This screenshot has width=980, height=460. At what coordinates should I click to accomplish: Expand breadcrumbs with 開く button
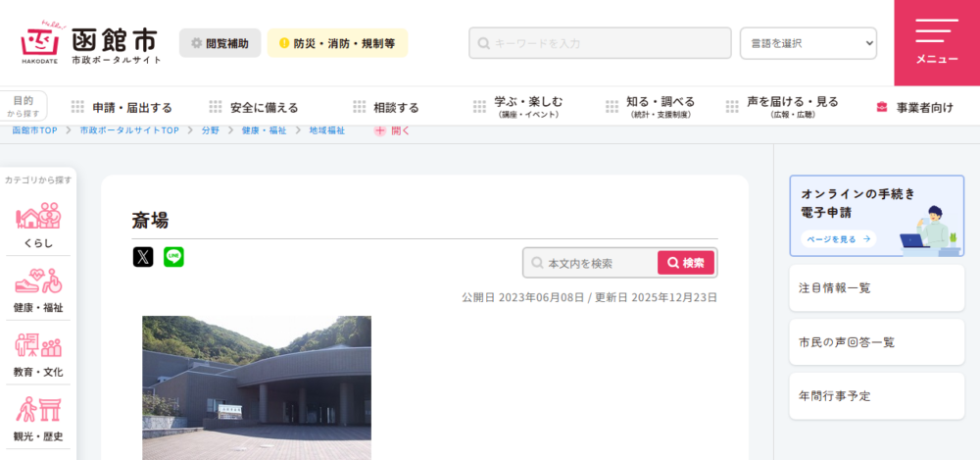pos(392,130)
